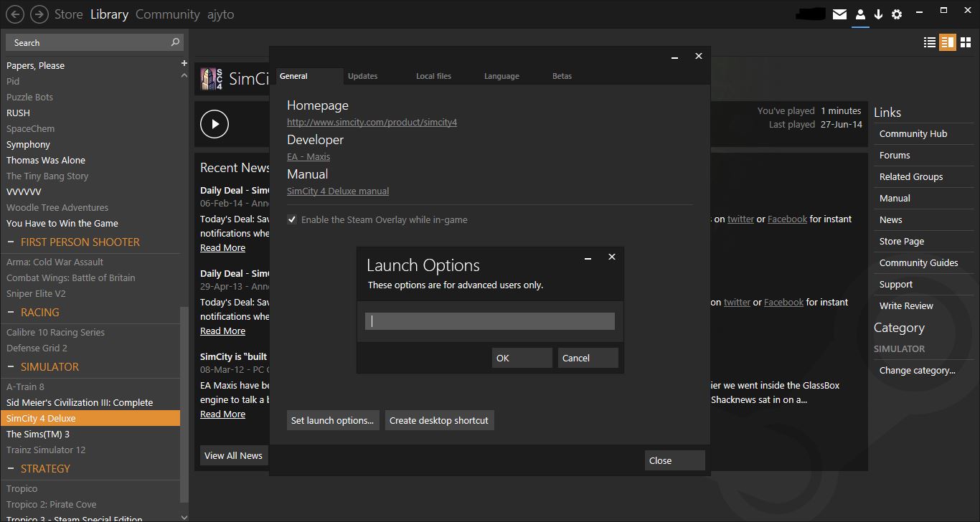Select Sid Meier's Civilization III: Complete

coord(80,402)
